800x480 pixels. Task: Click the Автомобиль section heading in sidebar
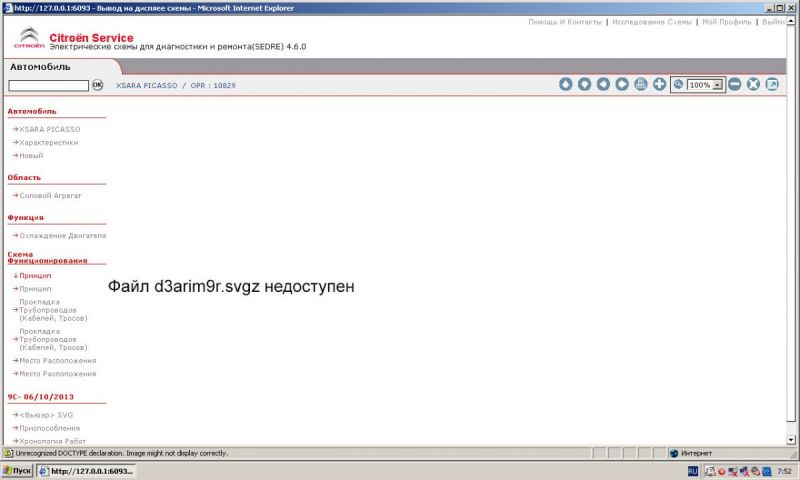(32, 111)
